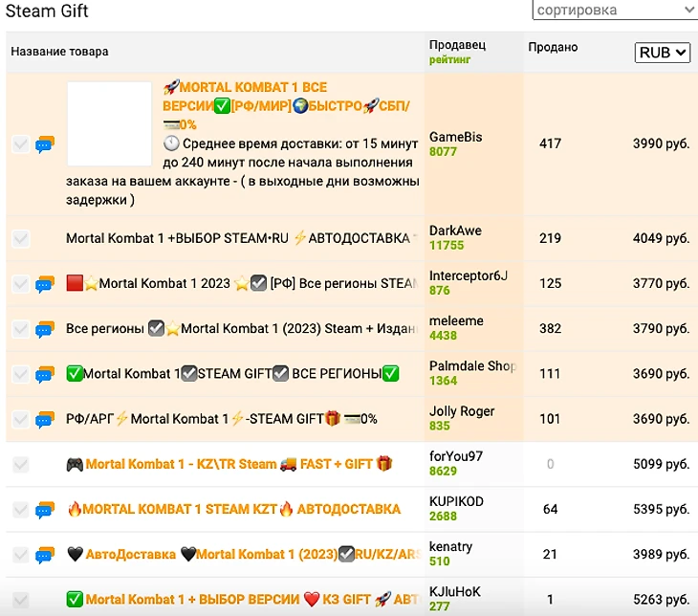Click chat icon in GameBis row
This screenshot has width=698, height=616.
point(44,144)
